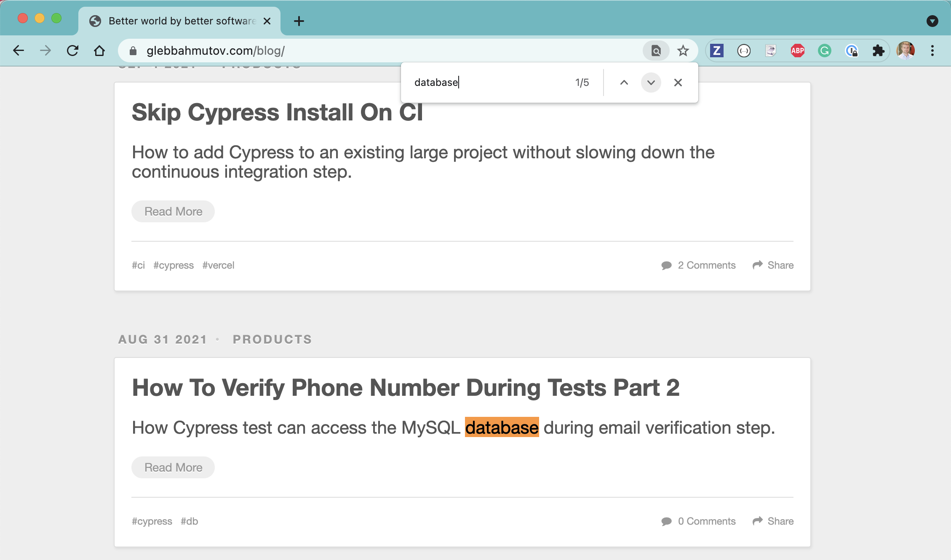
Task: Open the 2 Comments link
Action: click(x=706, y=265)
